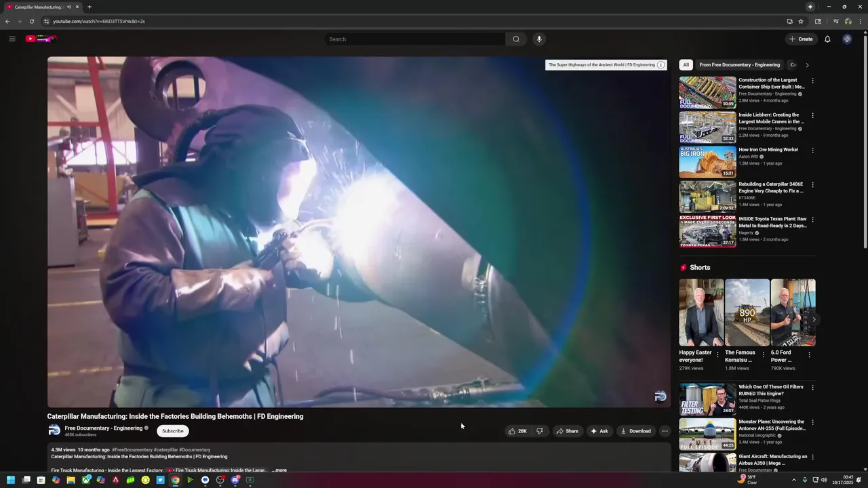Open options for Construction of the Largest Container Ship
This screenshot has height=488, width=868.
coord(812,81)
